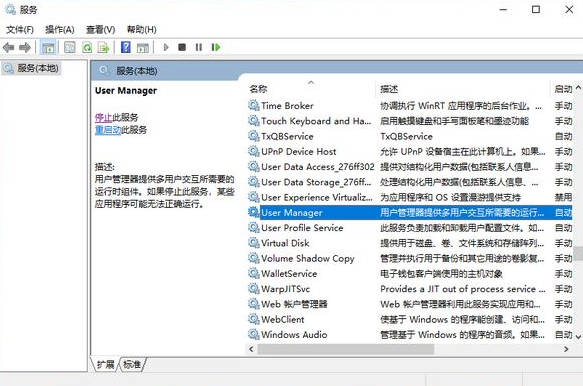Image resolution: width=583 pixels, height=386 pixels.
Task: Click the vertical scrollbar down arrow
Action: (579, 336)
